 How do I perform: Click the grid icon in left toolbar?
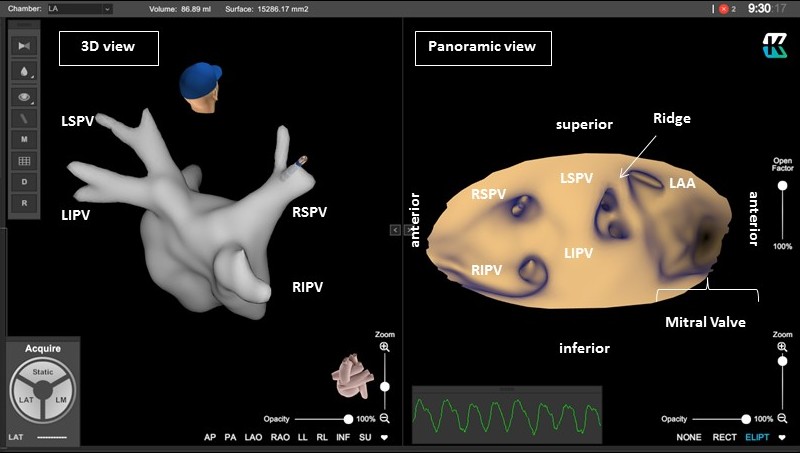click(24, 161)
